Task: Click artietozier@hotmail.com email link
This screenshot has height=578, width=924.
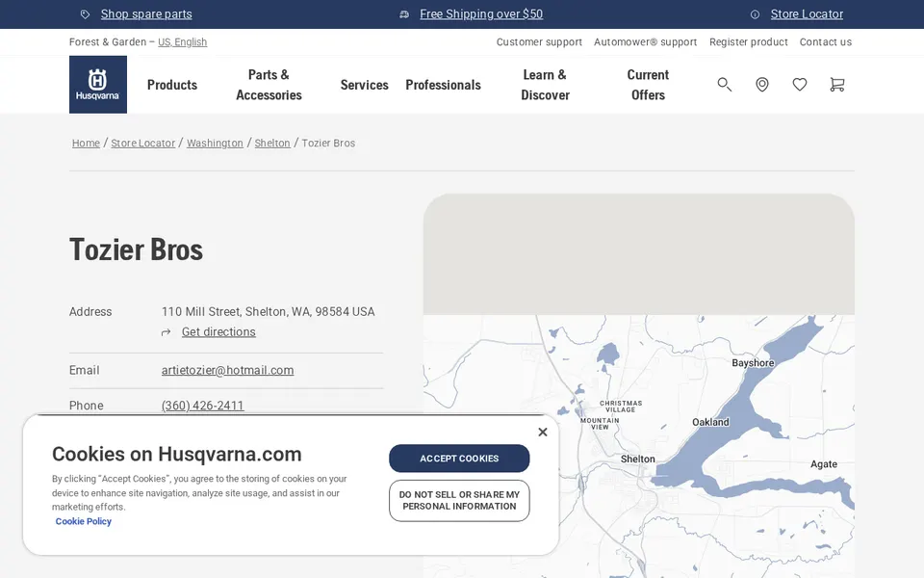Action: pyautogui.click(x=227, y=370)
